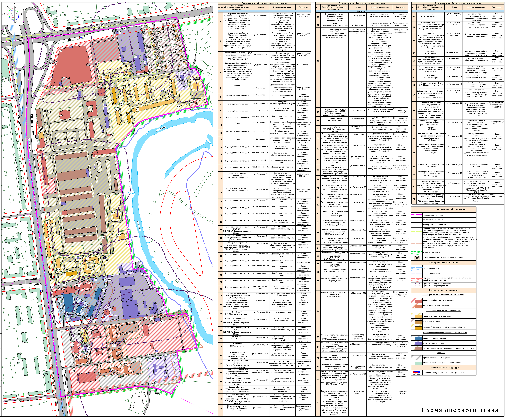Click table row 46 'Ветеринарная станция'
509x420 pixels.
coord(362,17)
